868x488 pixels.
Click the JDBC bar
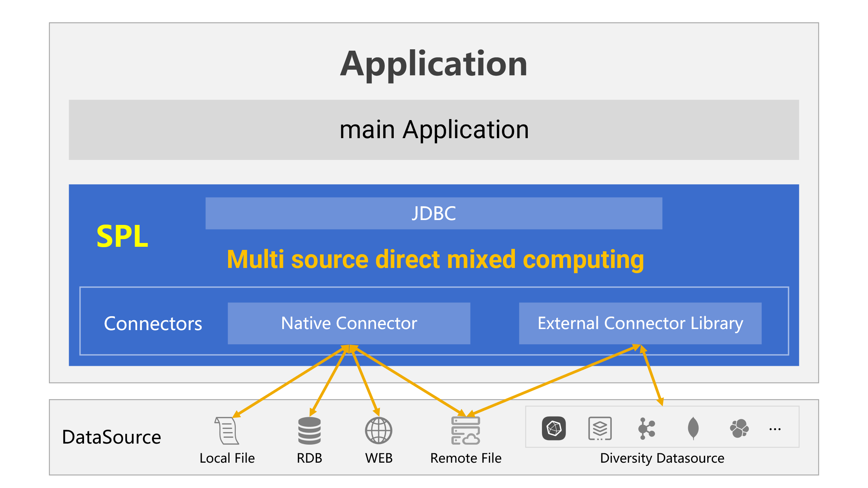click(x=434, y=213)
